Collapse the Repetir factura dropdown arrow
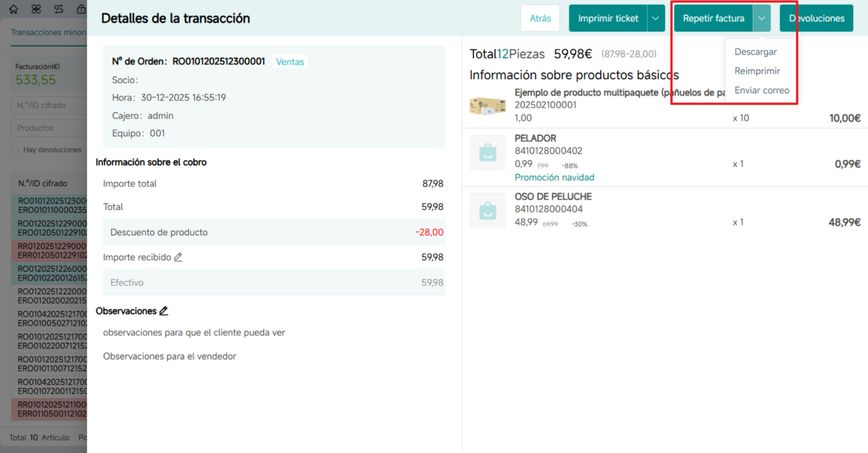868x453 pixels. tap(762, 18)
